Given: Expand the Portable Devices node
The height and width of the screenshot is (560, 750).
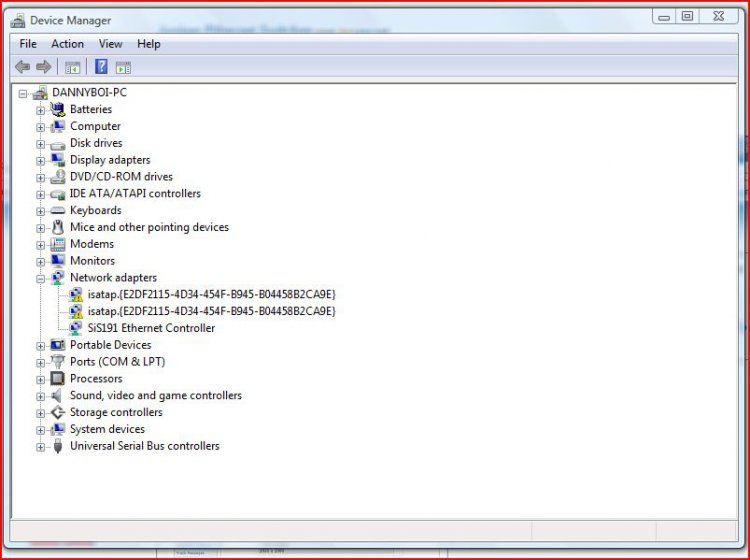Looking at the screenshot, I should pyautogui.click(x=41, y=346).
